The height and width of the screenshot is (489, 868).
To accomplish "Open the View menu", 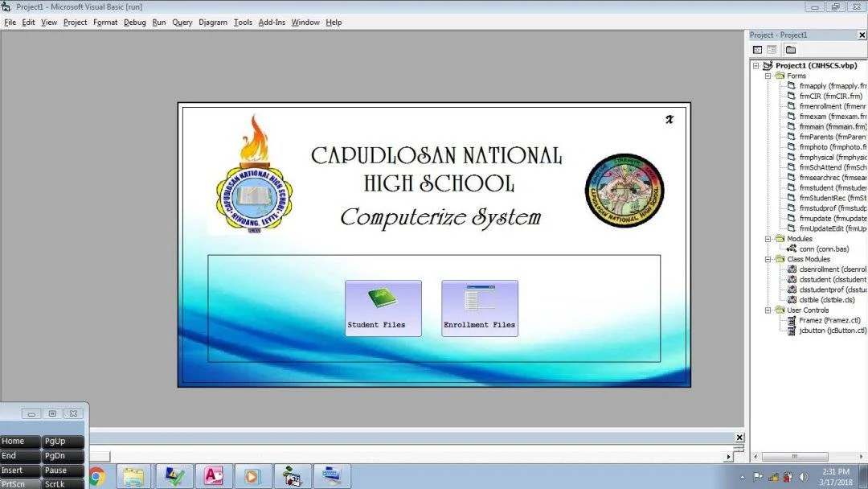I will coord(49,23).
